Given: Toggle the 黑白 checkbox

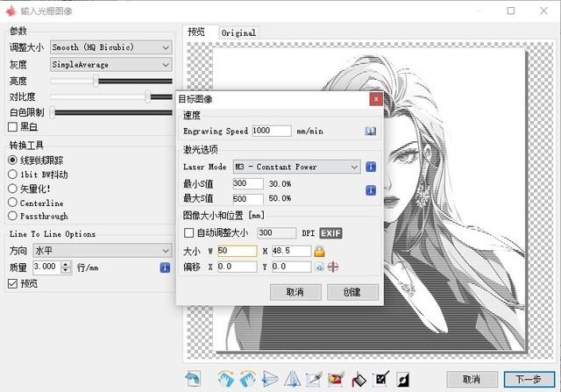Looking at the screenshot, I should point(12,127).
